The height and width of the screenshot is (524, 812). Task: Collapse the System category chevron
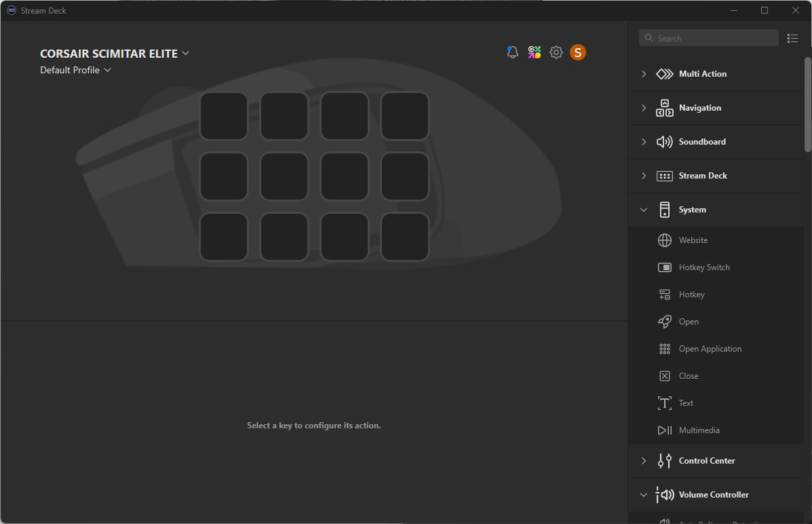[x=644, y=210]
